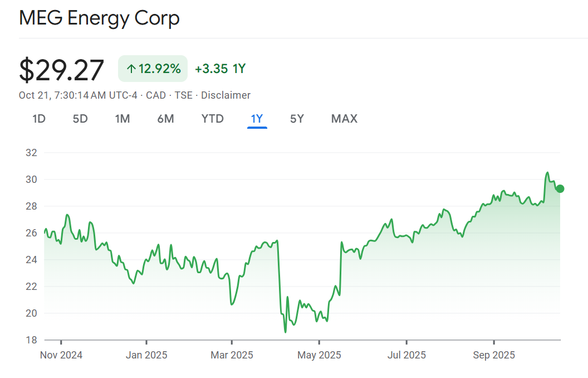Click the active 1Y tab
588x378 pixels.
(257, 119)
